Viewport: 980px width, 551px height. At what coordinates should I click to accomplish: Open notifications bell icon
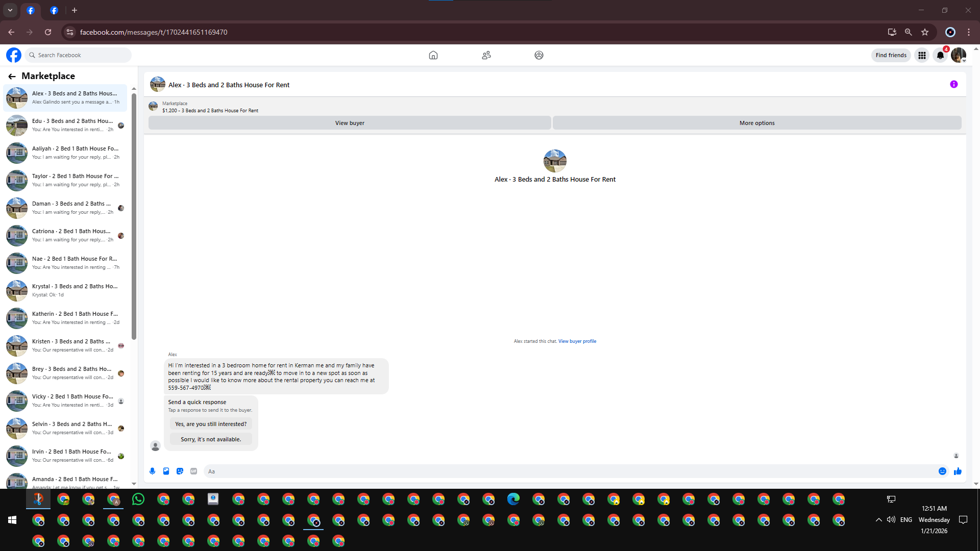click(940, 55)
